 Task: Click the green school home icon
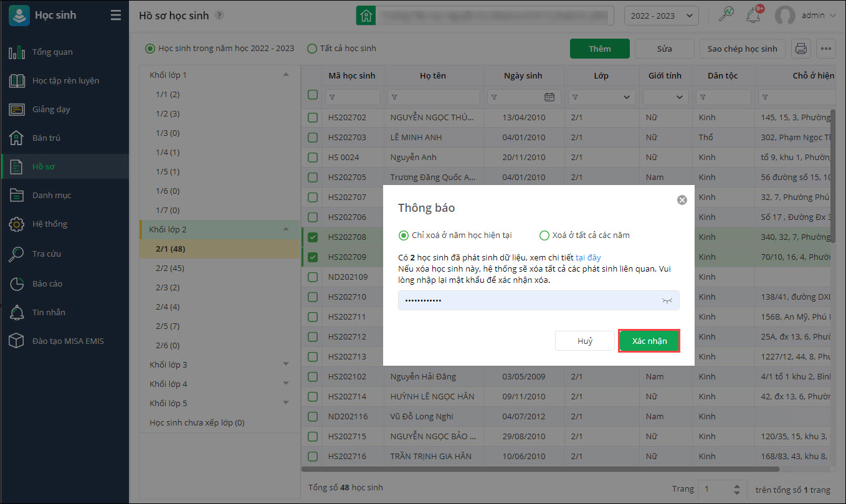pos(366,16)
